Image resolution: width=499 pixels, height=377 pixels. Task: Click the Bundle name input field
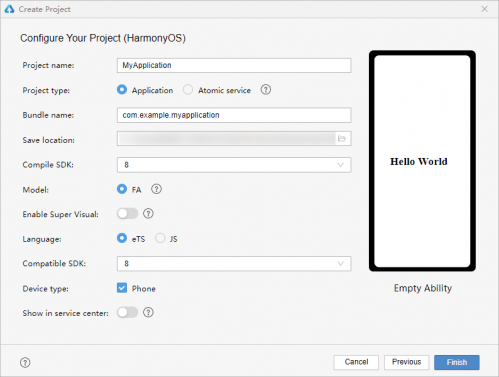pyautogui.click(x=234, y=115)
